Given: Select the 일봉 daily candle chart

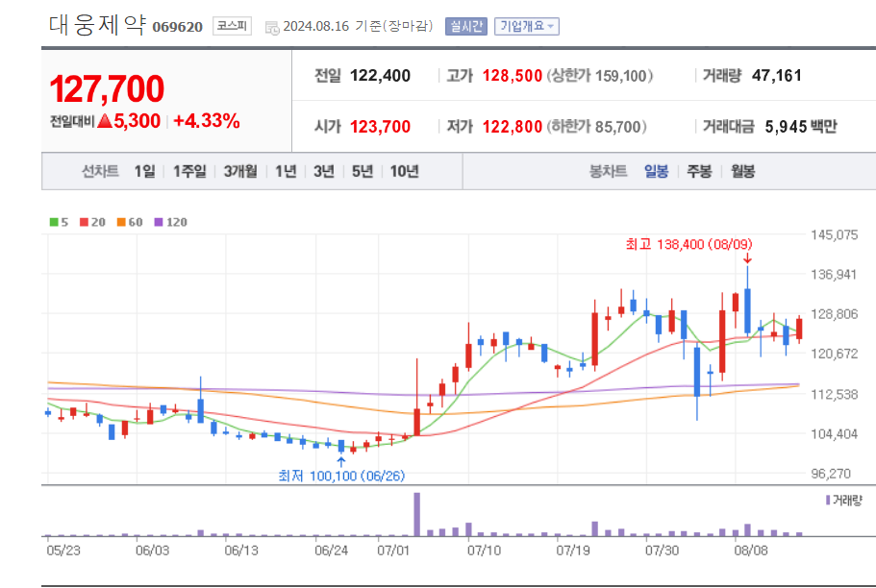Looking at the screenshot, I should tap(656, 171).
